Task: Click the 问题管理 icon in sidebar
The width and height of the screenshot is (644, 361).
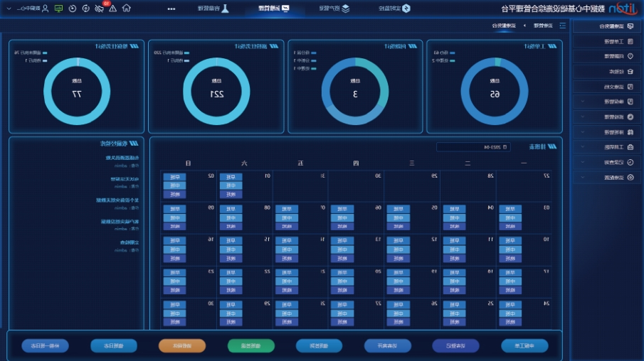Action: coord(630,56)
